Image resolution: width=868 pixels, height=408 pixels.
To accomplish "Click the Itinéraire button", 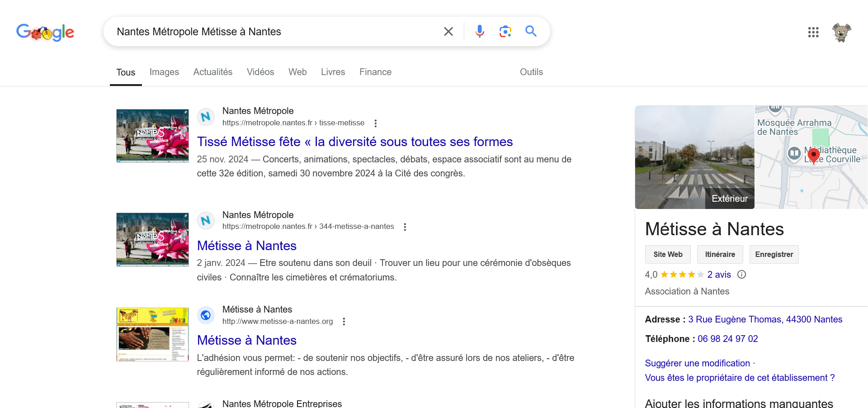I will pos(720,254).
